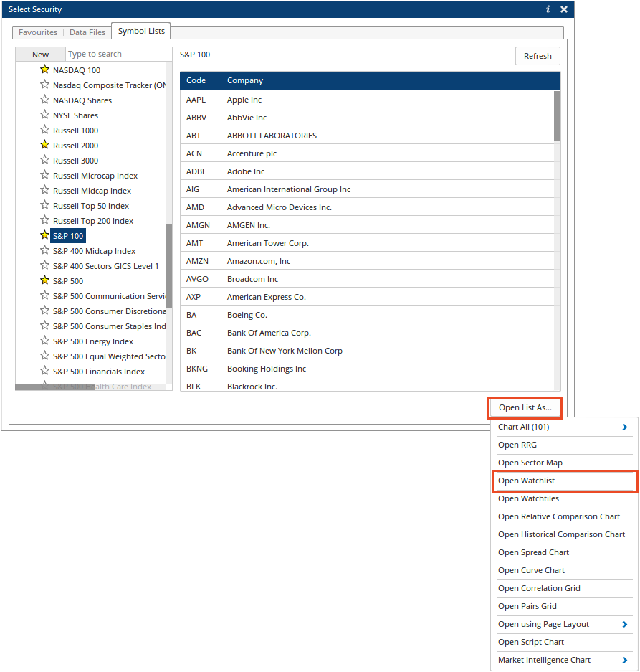
Task: Select the S&P 500 Energy Index list name
Action: (93, 341)
